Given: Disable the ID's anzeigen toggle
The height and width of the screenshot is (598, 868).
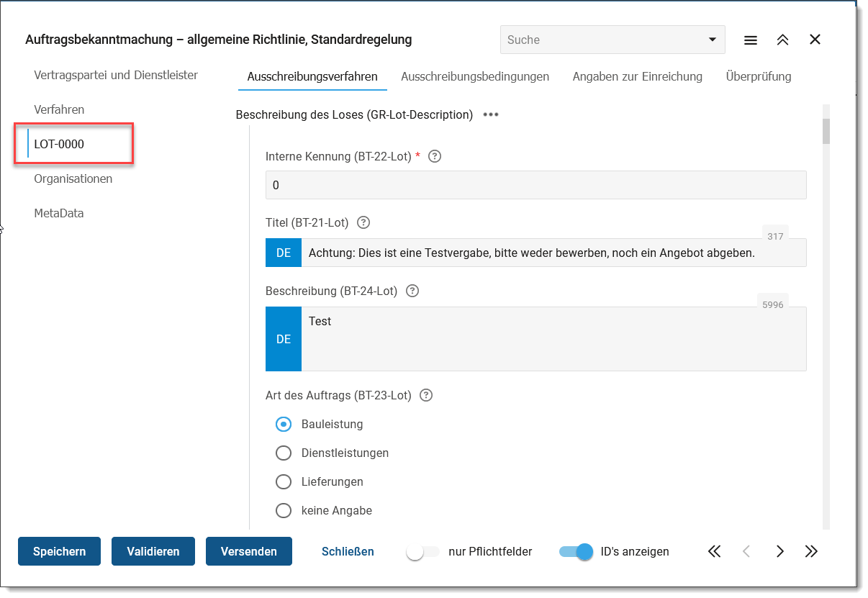Looking at the screenshot, I should 577,552.
